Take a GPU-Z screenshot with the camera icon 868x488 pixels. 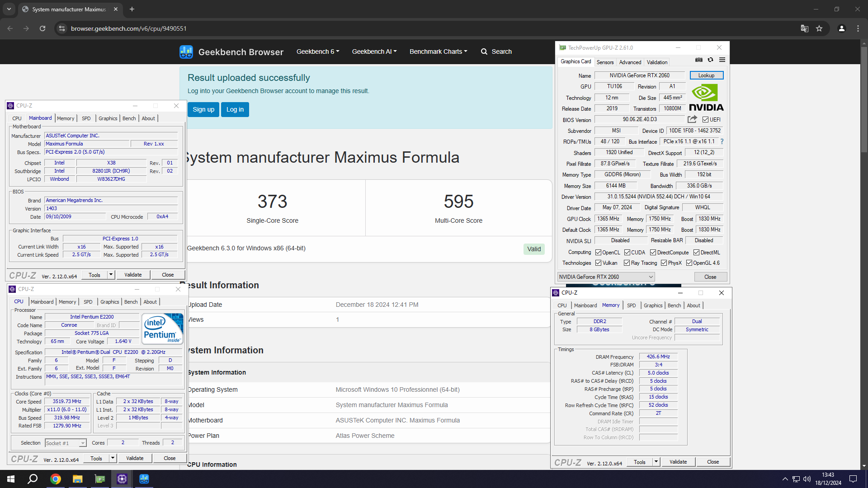coord(699,60)
